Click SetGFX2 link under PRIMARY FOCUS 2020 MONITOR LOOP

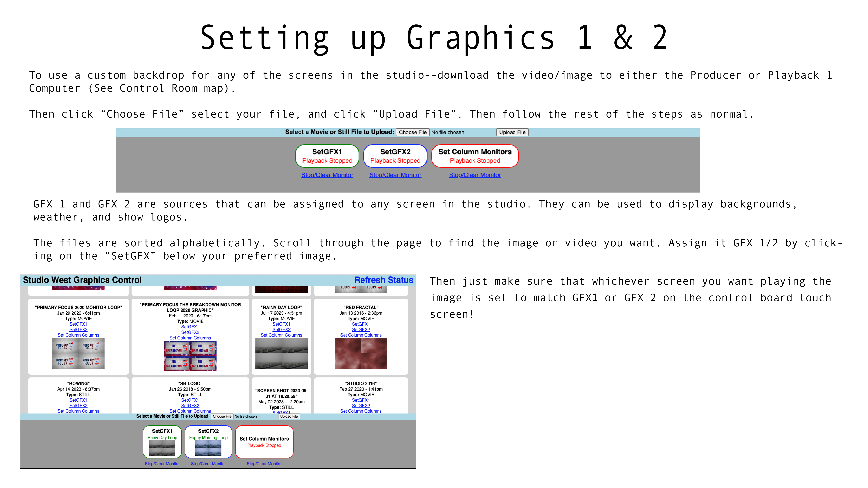pyautogui.click(x=78, y=330)
